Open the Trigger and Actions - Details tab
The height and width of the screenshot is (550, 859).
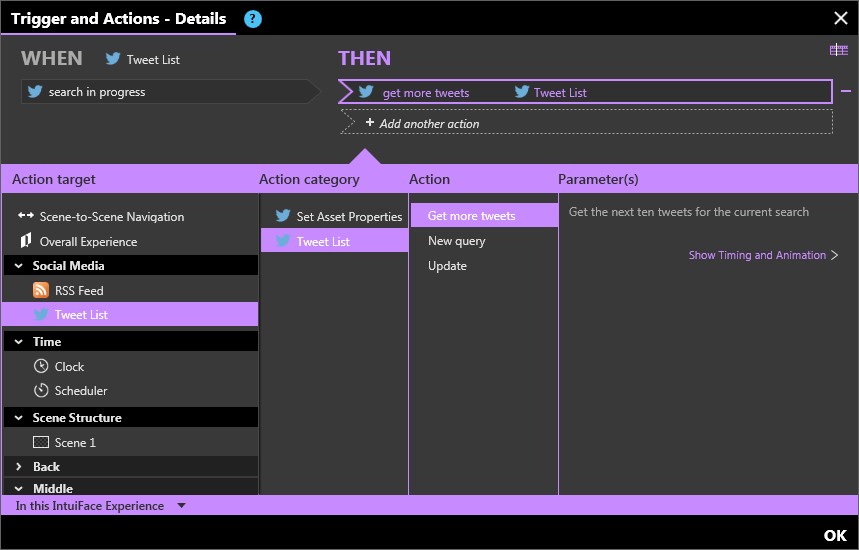tap(118, 19)
